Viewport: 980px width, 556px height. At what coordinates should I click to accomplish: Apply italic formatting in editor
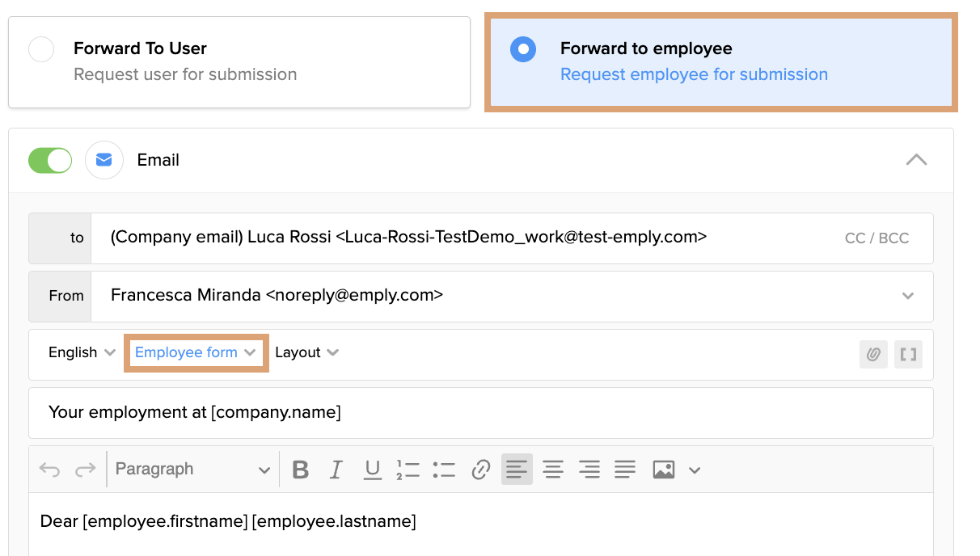336,470
